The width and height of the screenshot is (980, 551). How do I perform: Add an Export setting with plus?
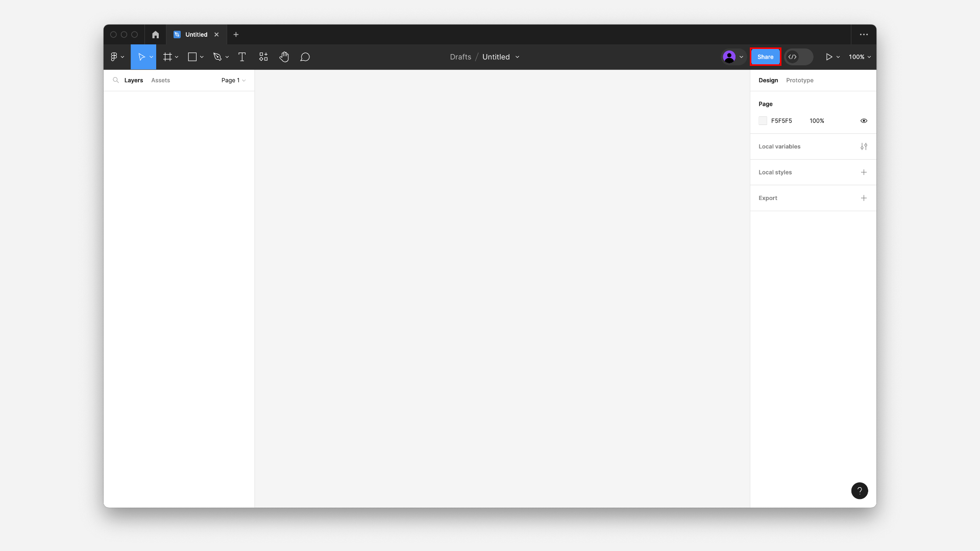(864, 198)
